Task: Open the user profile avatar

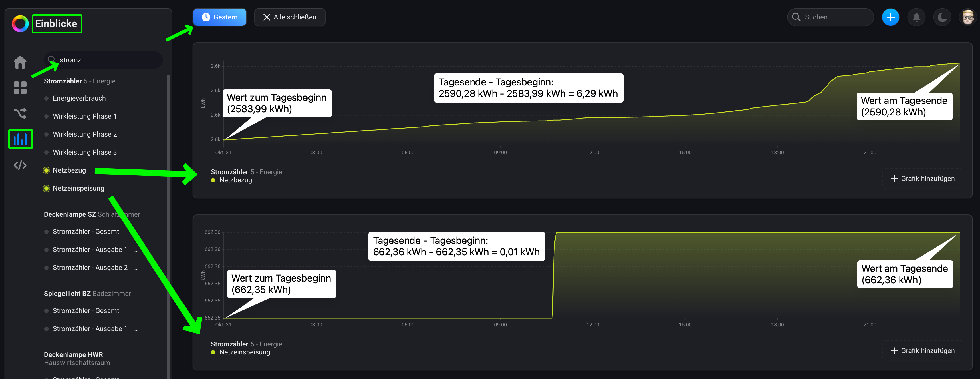Action: tap(967, 17)
